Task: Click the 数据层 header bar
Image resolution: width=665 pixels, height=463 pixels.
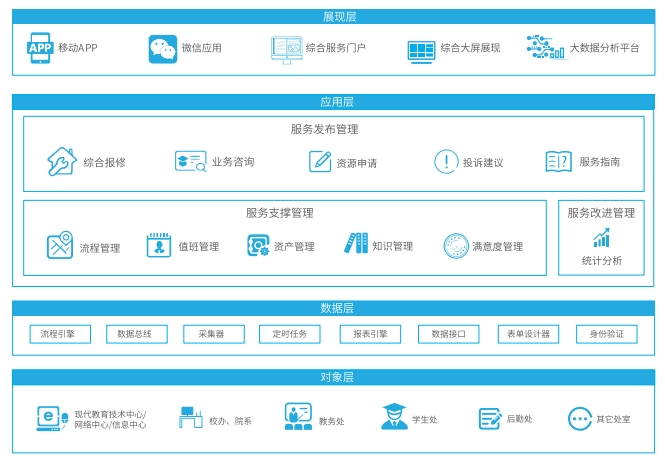Action: click(x=333, y=308)
